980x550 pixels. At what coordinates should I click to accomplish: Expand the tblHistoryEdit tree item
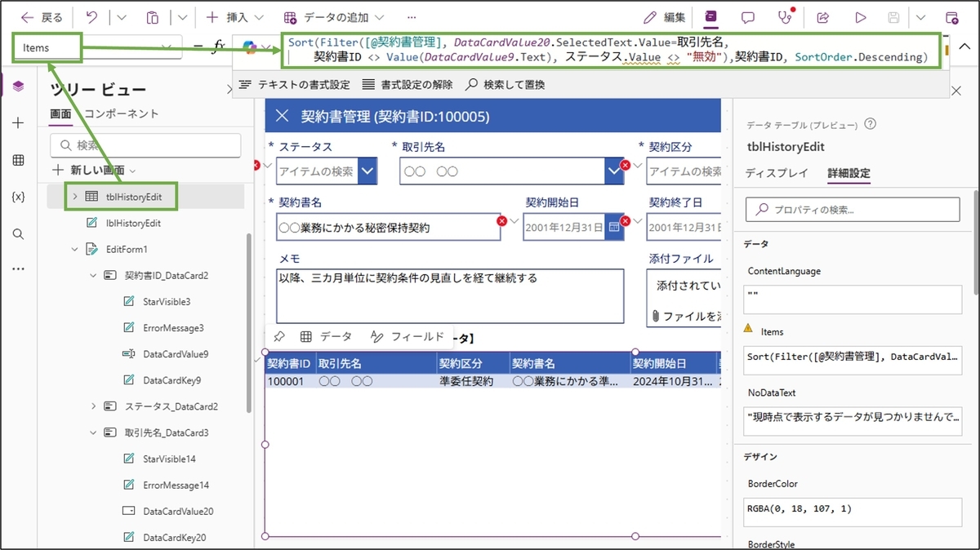[x=75, y=197]
